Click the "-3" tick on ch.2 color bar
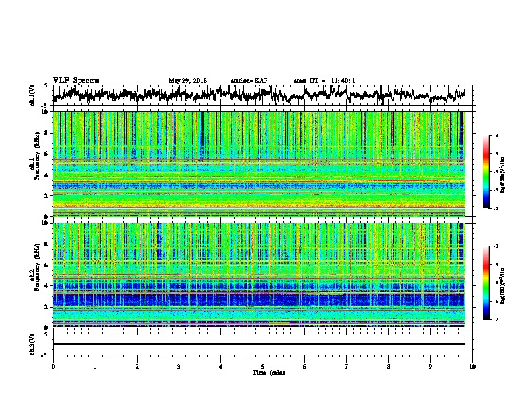Image resolution: width=532 pixels, height=411 pixels. click(x=496, y=246)
